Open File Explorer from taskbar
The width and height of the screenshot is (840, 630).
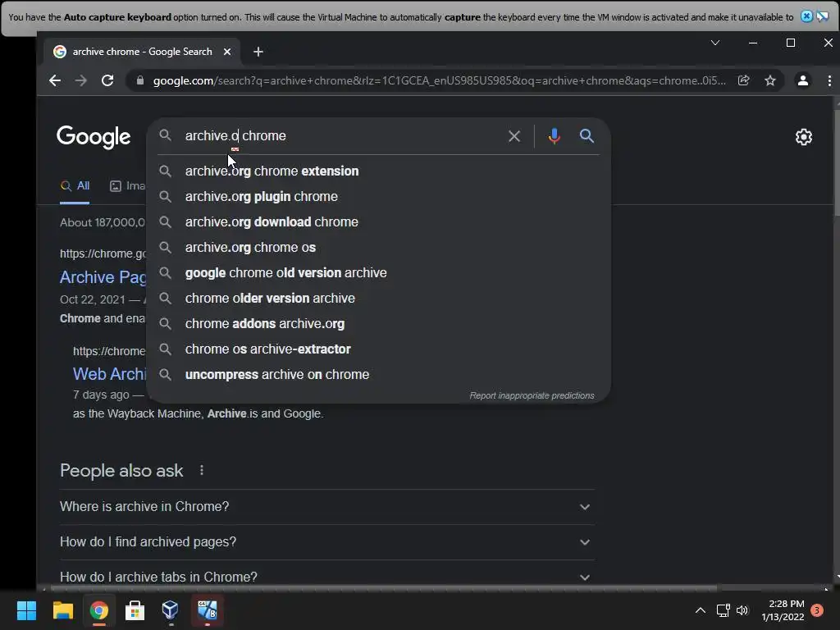[x=62, y=610]
